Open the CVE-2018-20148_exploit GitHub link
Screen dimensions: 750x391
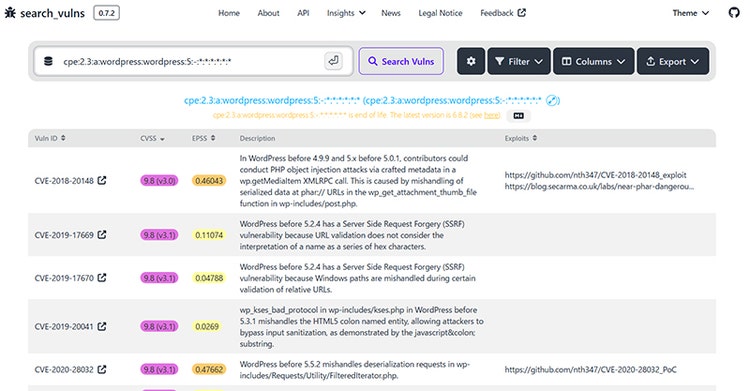pyautogui.click(x=596, y=175)
